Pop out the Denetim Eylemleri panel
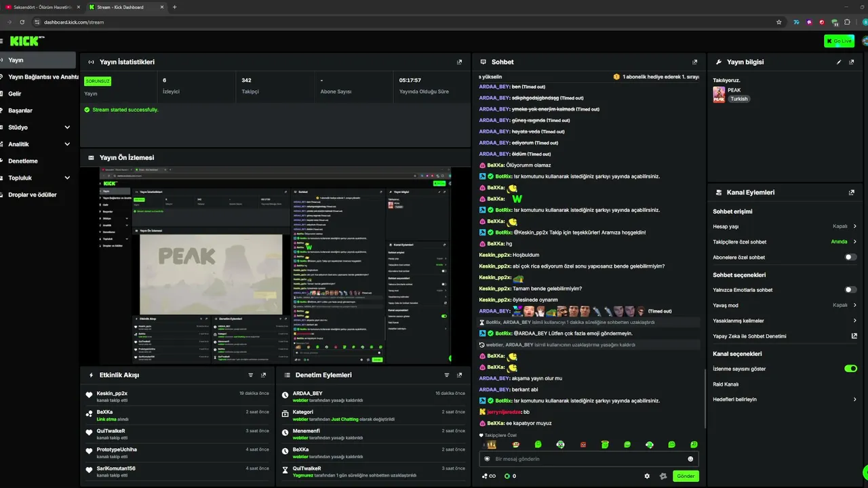 click(459, 375)
